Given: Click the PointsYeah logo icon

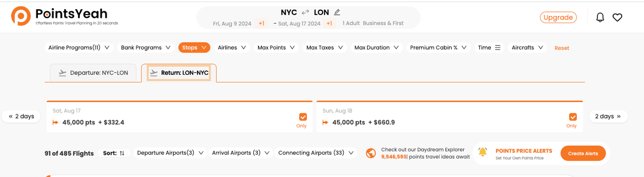Looking at the screenshot, I should [21, 16].
